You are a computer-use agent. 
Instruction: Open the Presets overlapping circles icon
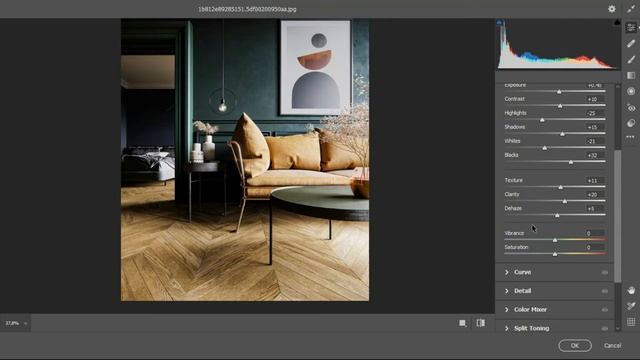coord(631,123)
